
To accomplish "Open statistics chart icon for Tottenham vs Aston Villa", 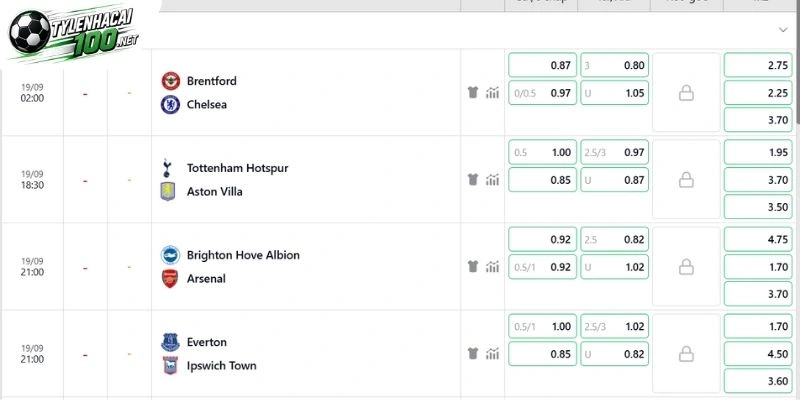I will (x=492, y=180).
